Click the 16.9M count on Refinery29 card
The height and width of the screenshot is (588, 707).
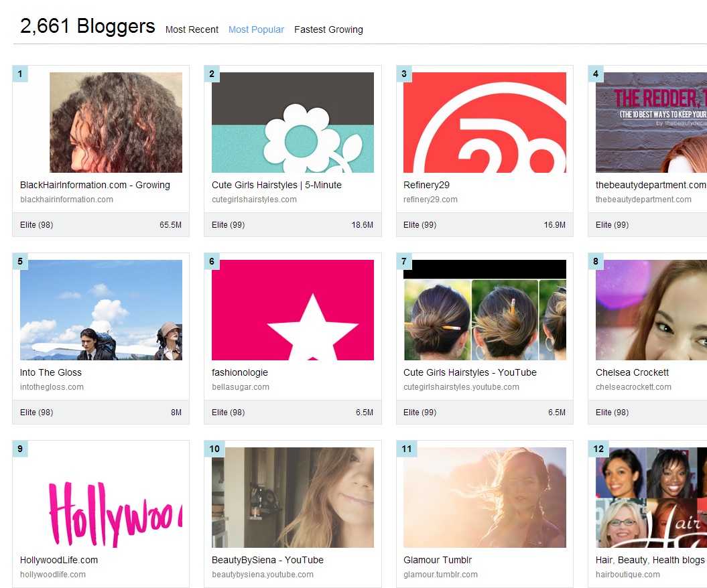point(555,225)
